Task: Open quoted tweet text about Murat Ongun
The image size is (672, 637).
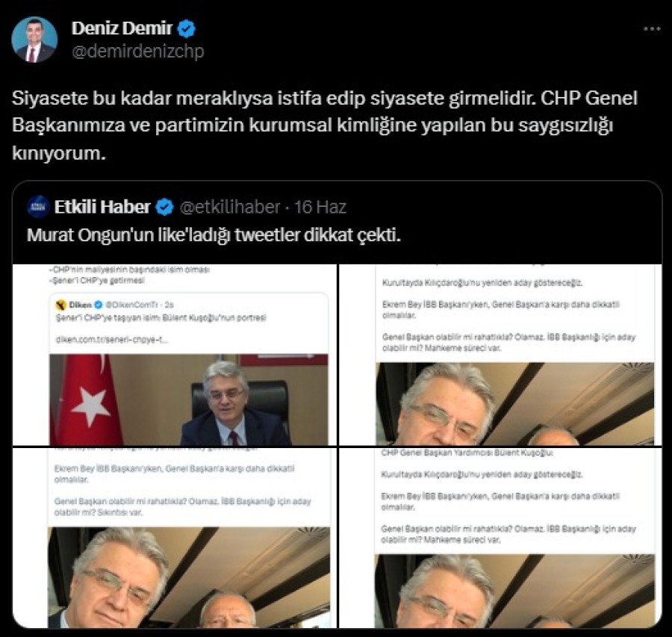Action: tap(214, 235)
